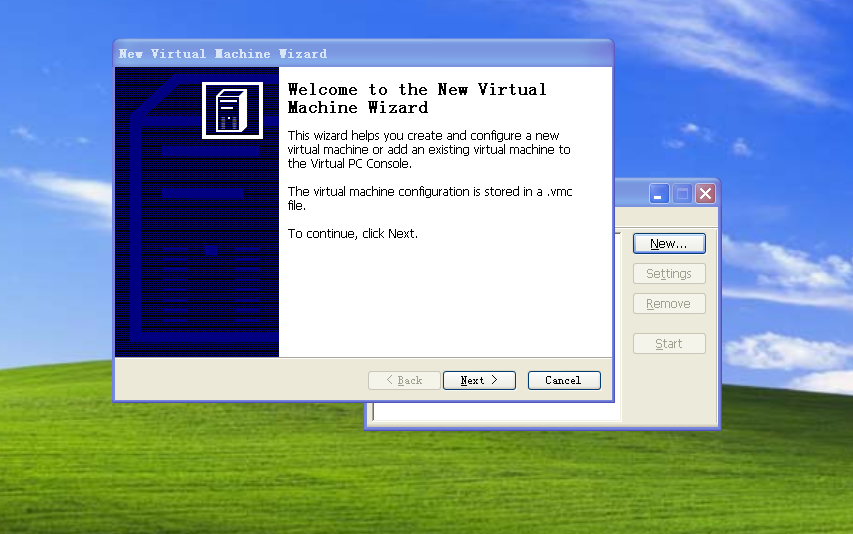Click the Next button in the wizard
Viewport: 853px width, 534px height.
click(479, 380)
